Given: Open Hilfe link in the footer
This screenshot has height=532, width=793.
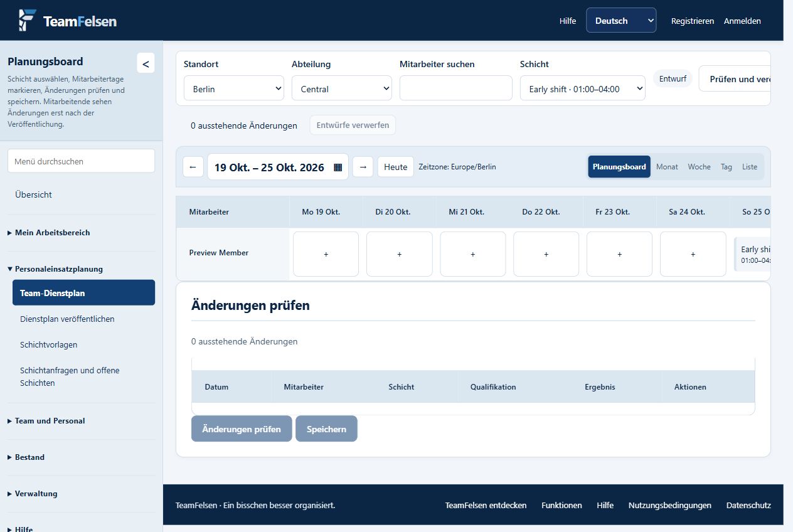Looking at the screenshot, I should tap(605, 505).
